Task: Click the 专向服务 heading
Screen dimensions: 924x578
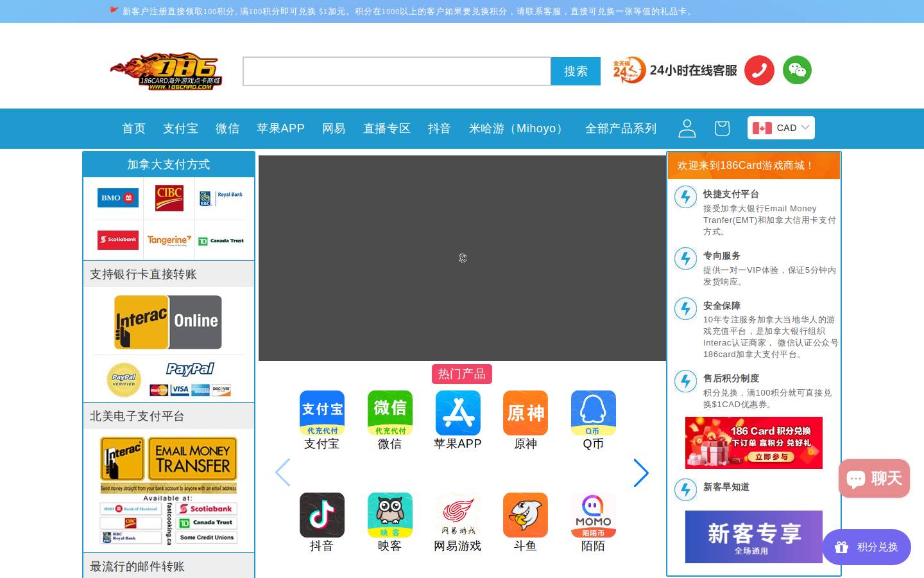Action: click(722, 256)
